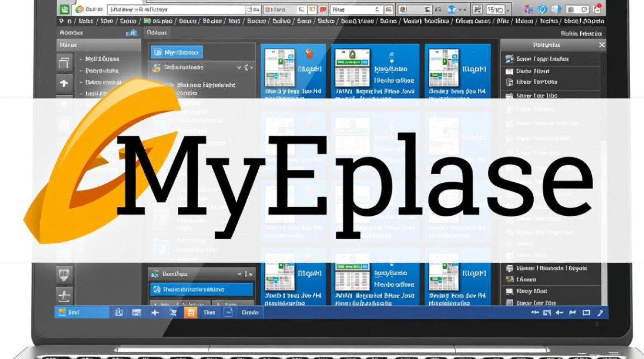Select the first tab below the breadcrumb bar
The height and width of the screenshot is (359, 644).
click(157, 33)
